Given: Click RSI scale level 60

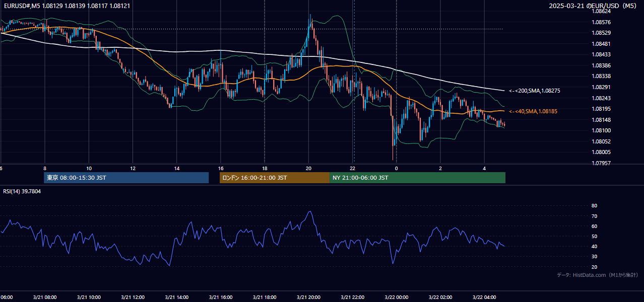Looking at the screenshot, I should 594,226.
